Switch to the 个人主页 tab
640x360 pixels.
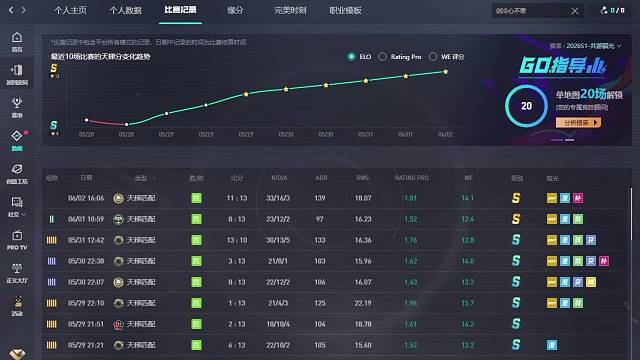pyautogui.click(x=70, y=11)
